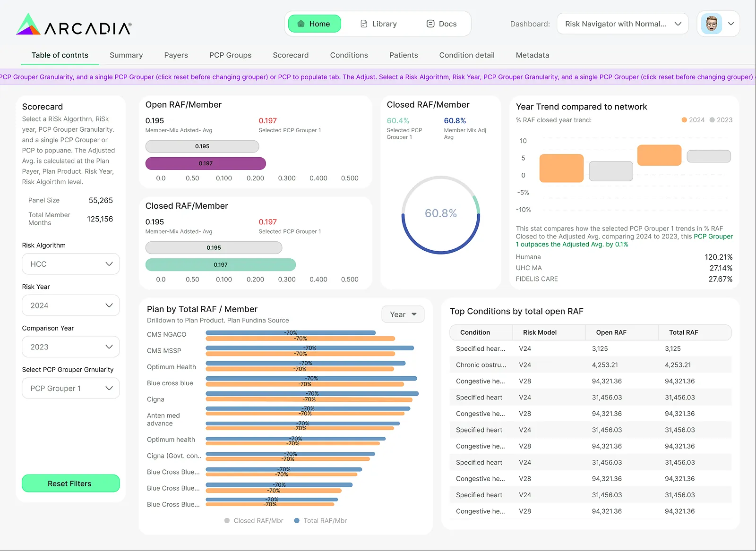Open the Risk Year 2024 dropdown
The width and height of the screenshot is (756, 551).
pos(71,305)
